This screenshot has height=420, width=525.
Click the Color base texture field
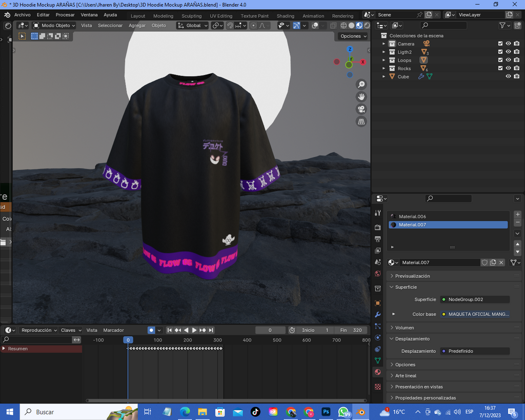(x=475, y=314)
